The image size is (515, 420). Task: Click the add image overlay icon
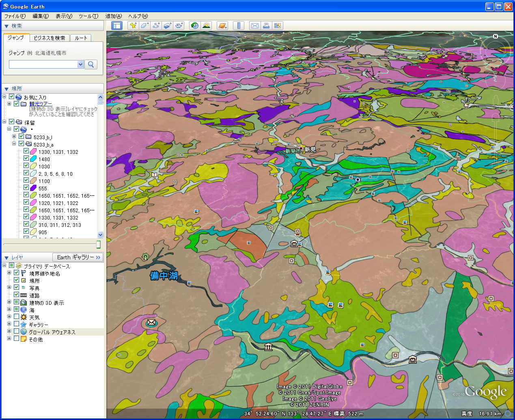click(x=168, y=26)
